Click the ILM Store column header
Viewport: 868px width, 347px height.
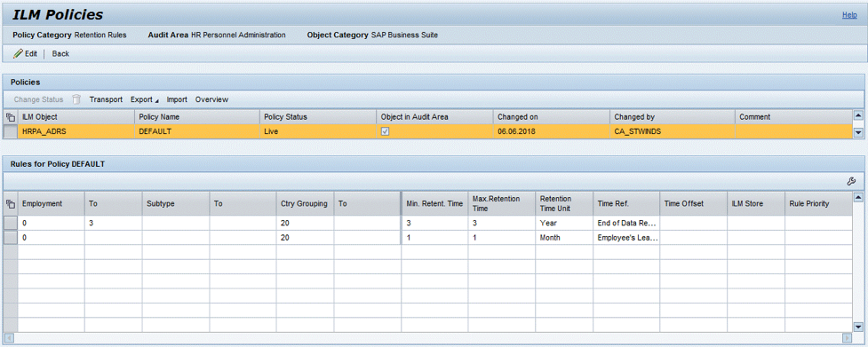pos(756,204)
